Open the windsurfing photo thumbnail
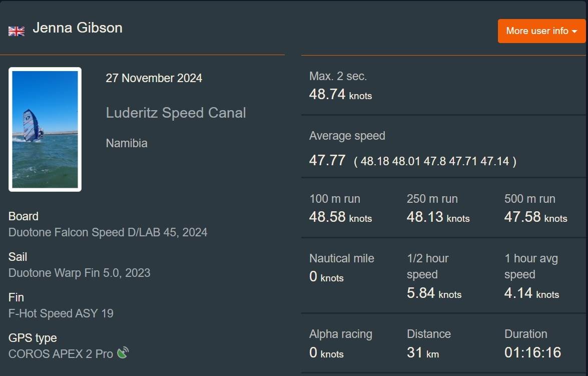 click(45, 129)
